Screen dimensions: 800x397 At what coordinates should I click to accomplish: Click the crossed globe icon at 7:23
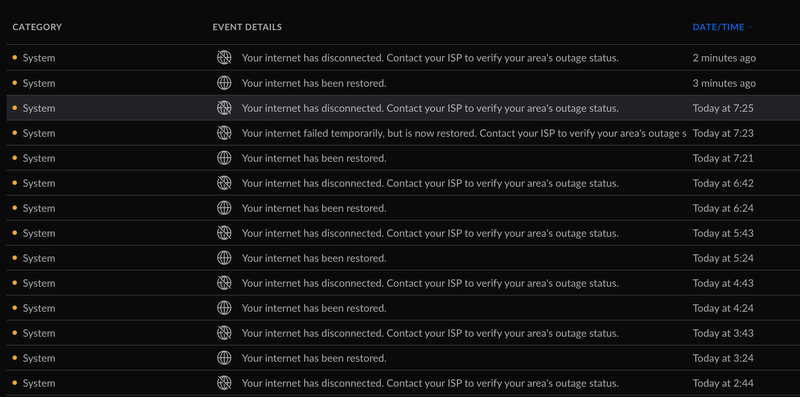tap(224, 133)
